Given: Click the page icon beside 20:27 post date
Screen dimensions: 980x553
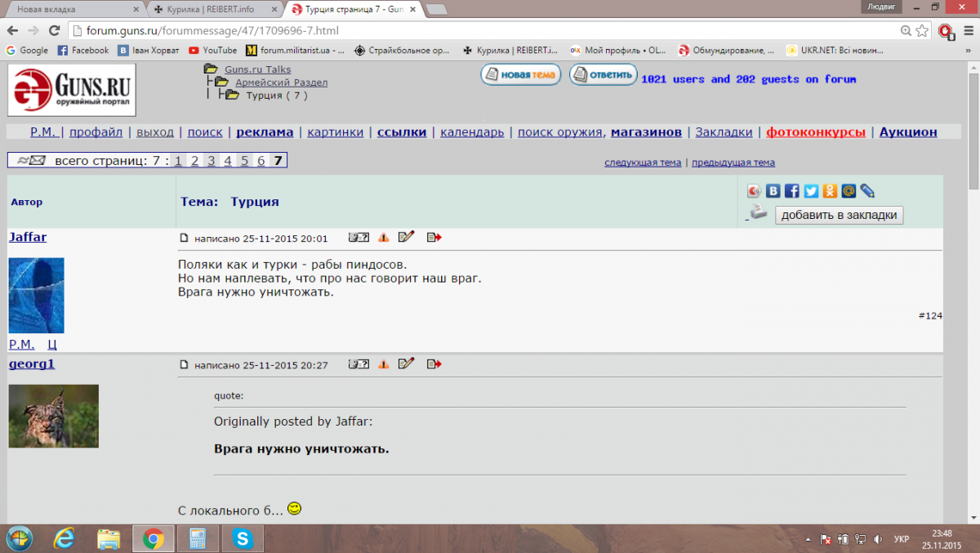Looking at the screenshot, I should pos(185,365).
